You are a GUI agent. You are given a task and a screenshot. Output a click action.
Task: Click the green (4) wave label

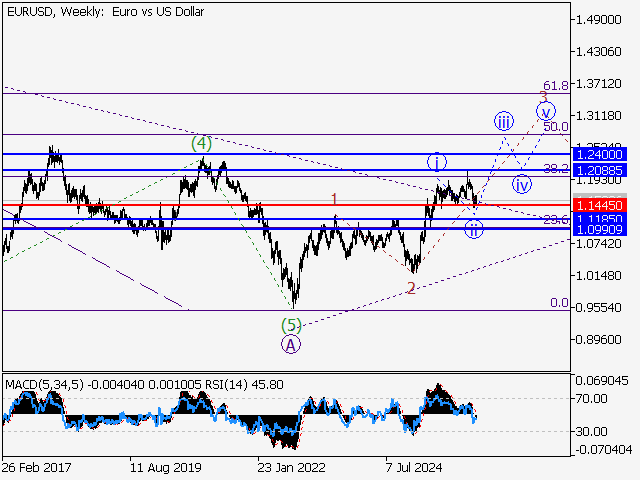point(202,144)
